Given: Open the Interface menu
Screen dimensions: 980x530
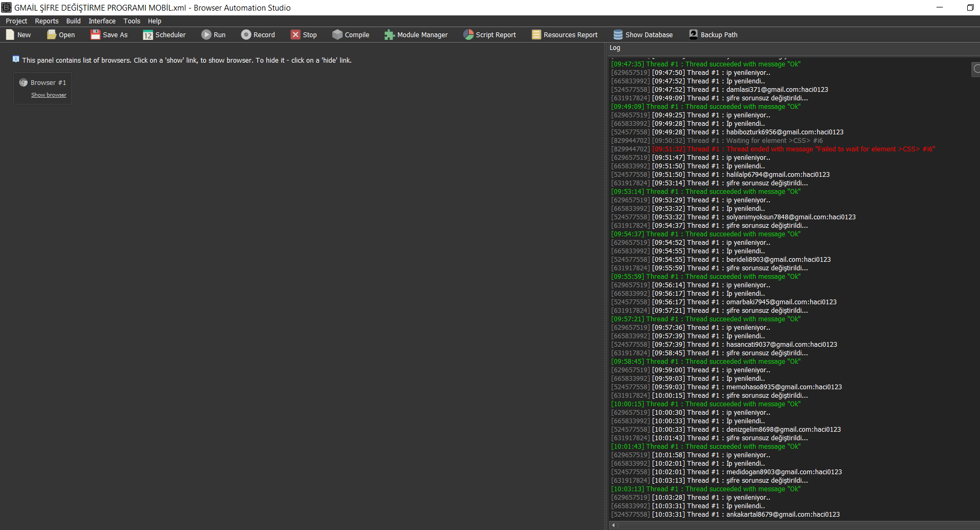Looking at the screenshot, I should tap(102, 21).
